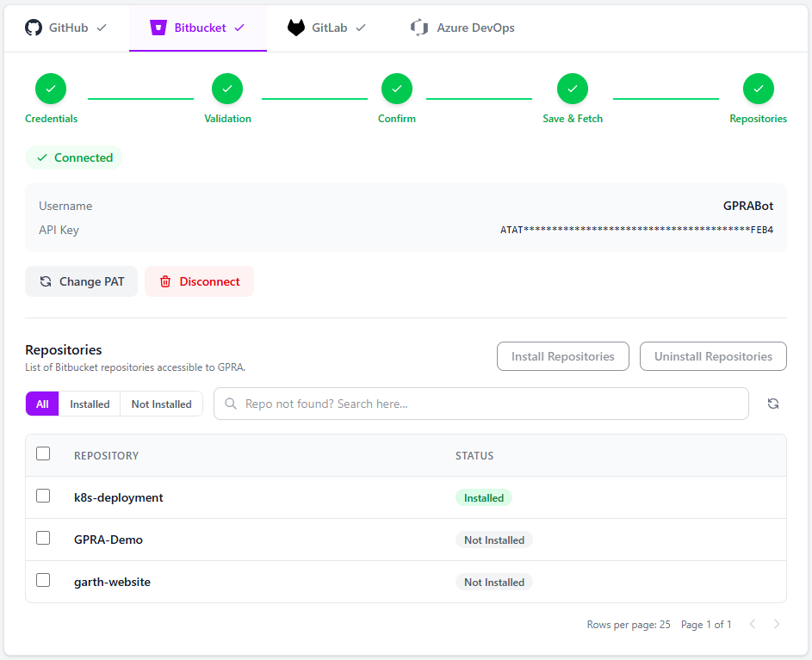Click the Azure DevOps icon

[x=419, y=27]
